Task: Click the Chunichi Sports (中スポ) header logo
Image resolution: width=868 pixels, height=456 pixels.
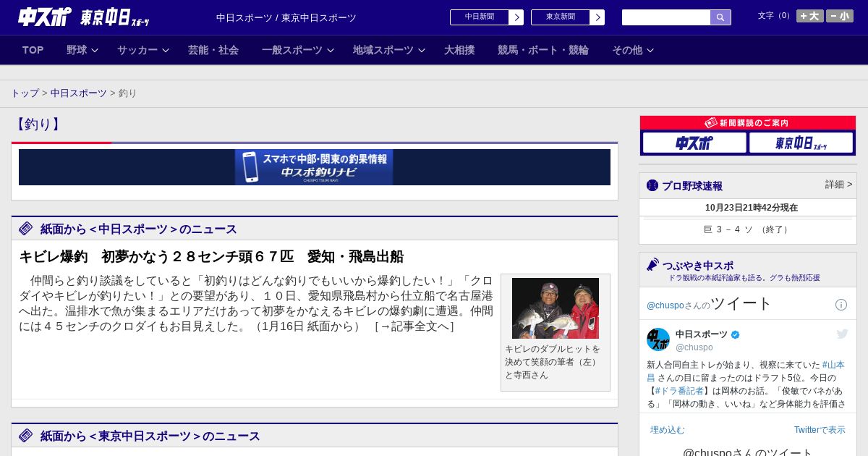Action: point(45,17)
